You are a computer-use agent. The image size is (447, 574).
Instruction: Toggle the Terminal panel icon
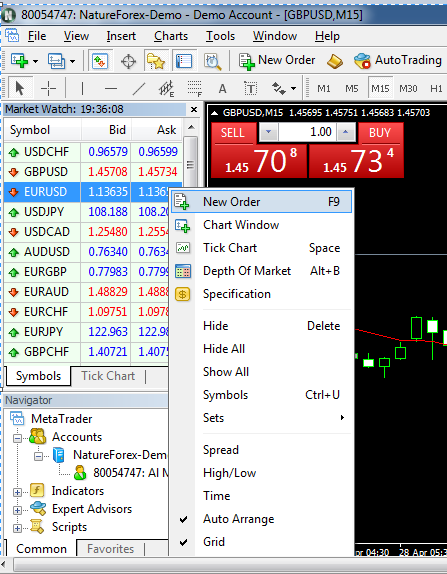click(184, 60)
